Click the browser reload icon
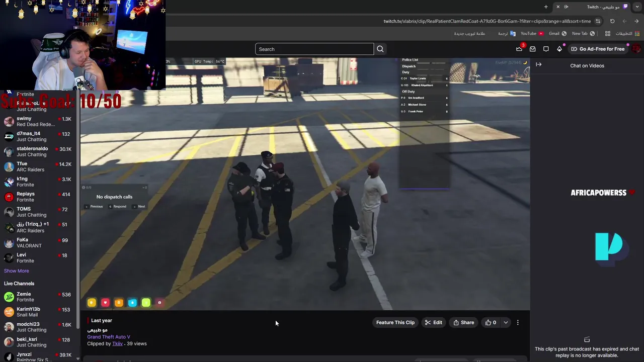 click(612, 21)
